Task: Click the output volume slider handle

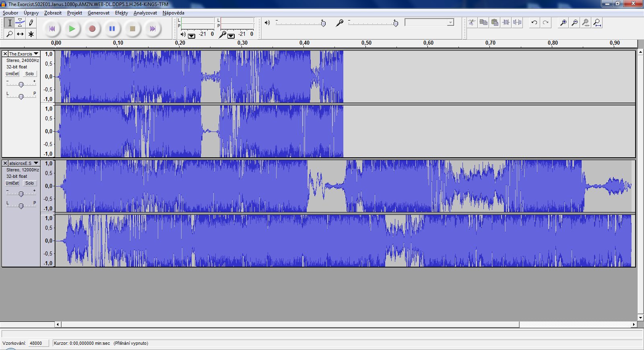Action: (323, 23)
